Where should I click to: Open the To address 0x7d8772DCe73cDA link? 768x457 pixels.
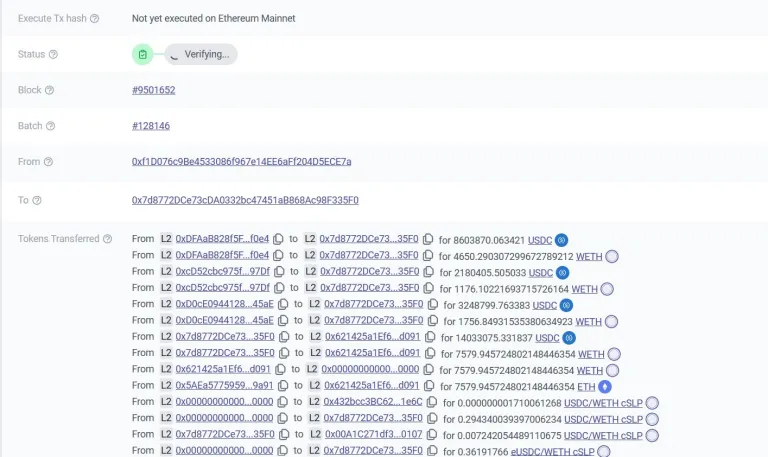point(245,200)
